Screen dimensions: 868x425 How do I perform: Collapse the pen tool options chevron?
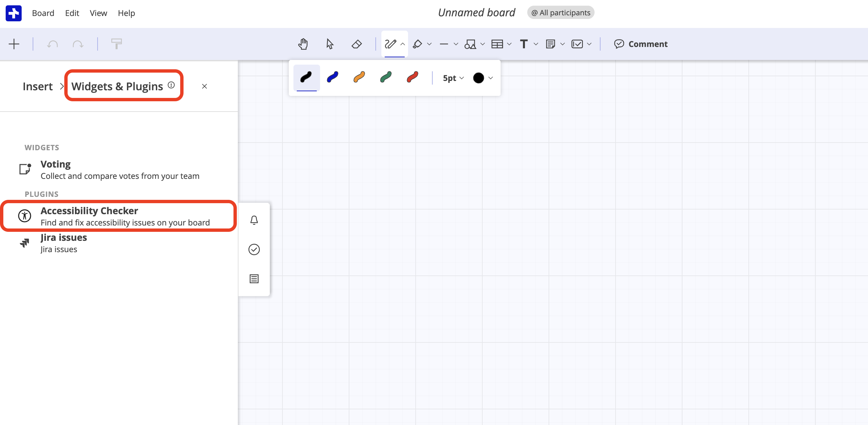point(403,44)
